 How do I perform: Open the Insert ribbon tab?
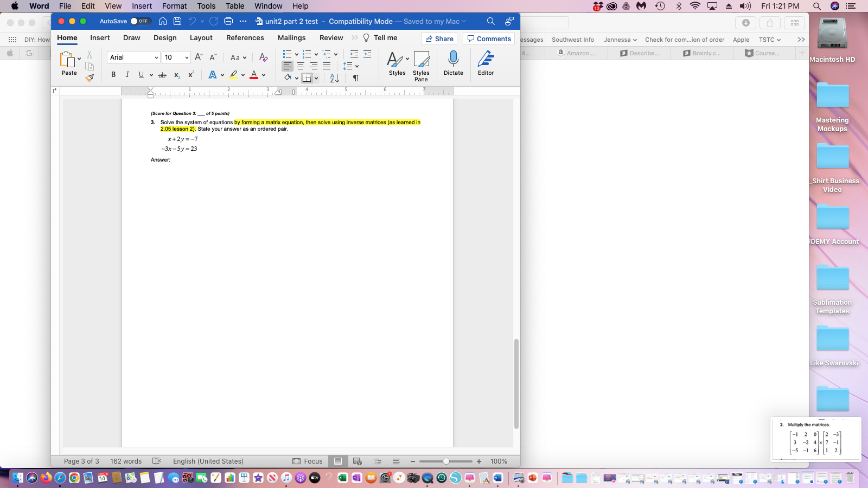coord(100,38)
